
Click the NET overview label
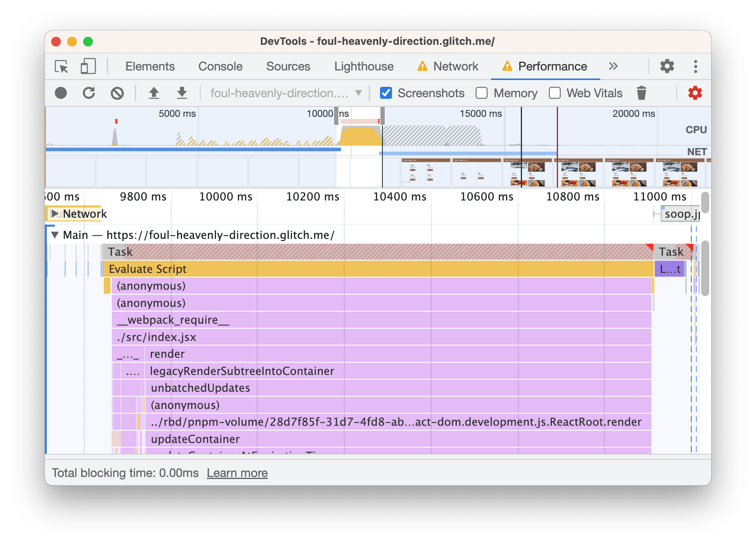point(697,152)
